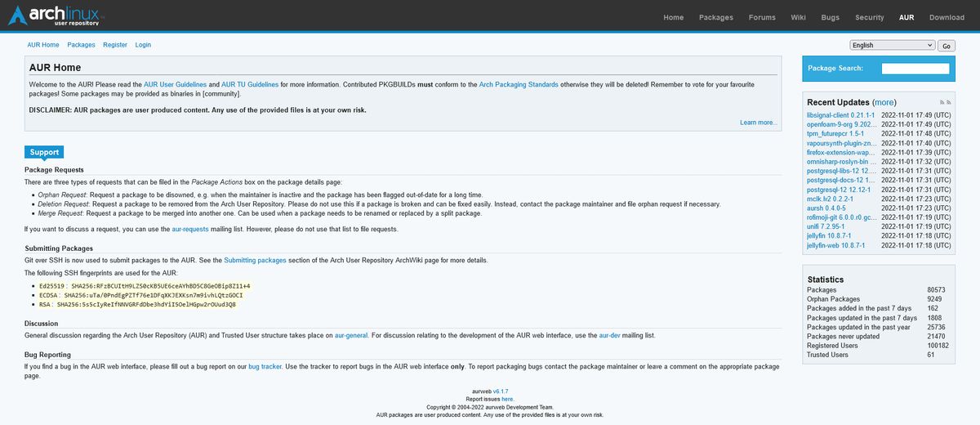Screen dimensions: 980x425
Task: Click the Arch Linux logo
Action: [56, 16]
